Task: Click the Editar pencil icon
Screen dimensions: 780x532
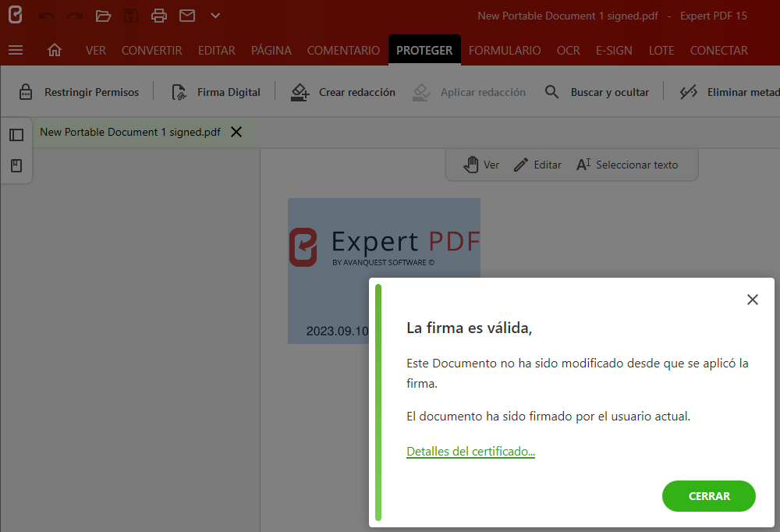Action: pos(521,165)
